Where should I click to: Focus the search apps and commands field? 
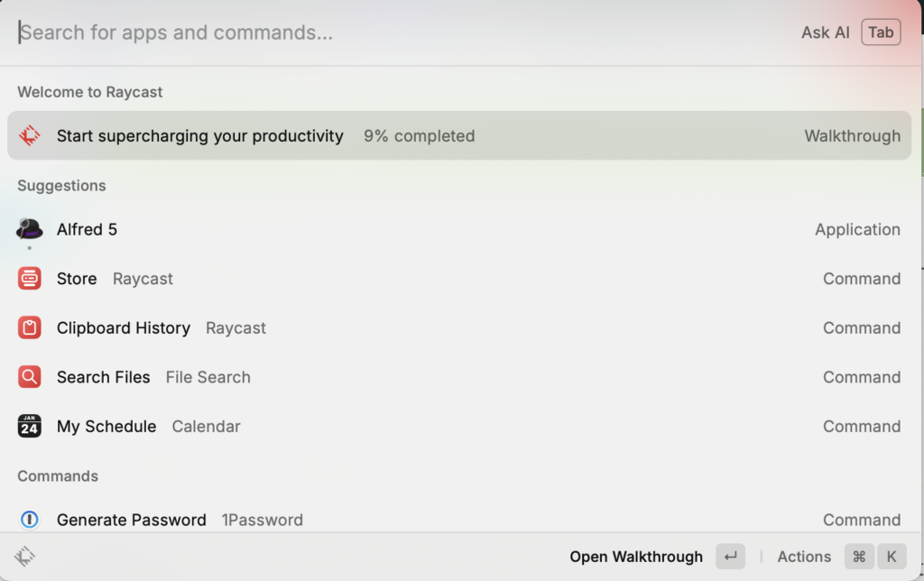[x=361, y=32]
